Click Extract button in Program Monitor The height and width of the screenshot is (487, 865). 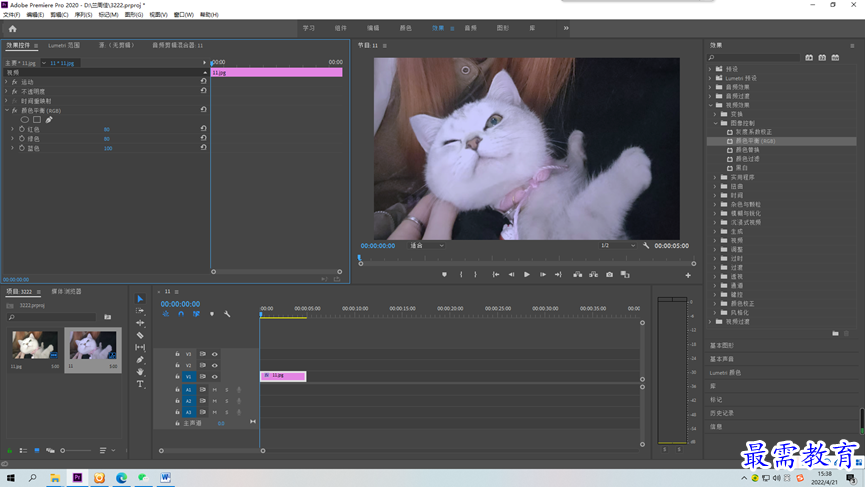coord(594,275)
